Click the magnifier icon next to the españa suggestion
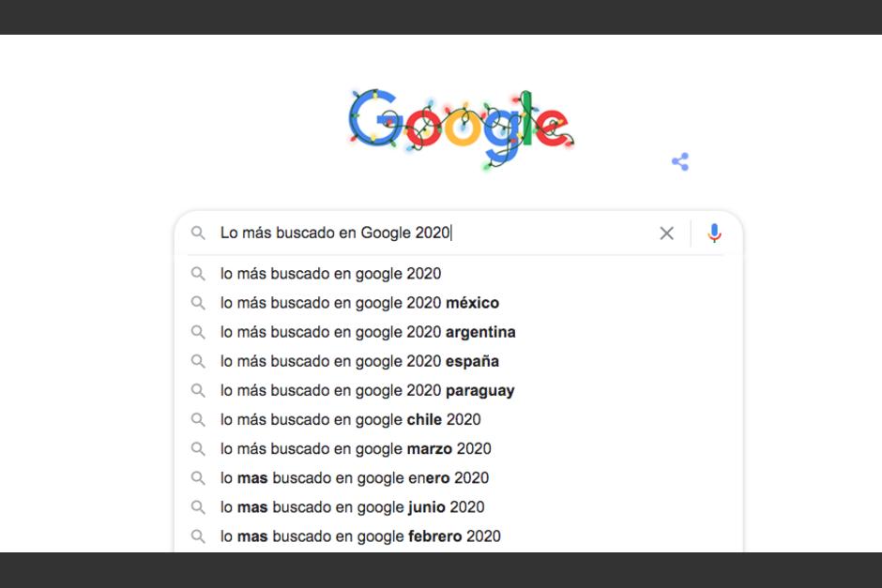Viewport: 882px width, 588px height. [198, 361]
